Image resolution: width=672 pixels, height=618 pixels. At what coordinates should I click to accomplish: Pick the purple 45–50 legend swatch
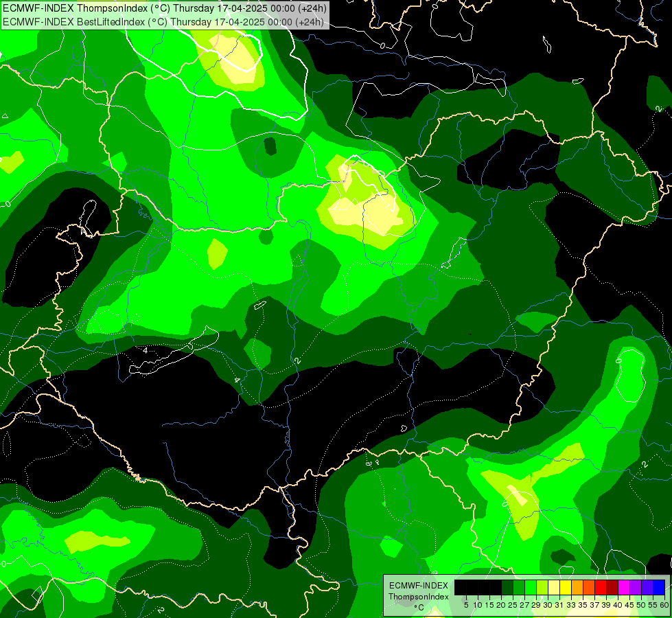(636, 587)
